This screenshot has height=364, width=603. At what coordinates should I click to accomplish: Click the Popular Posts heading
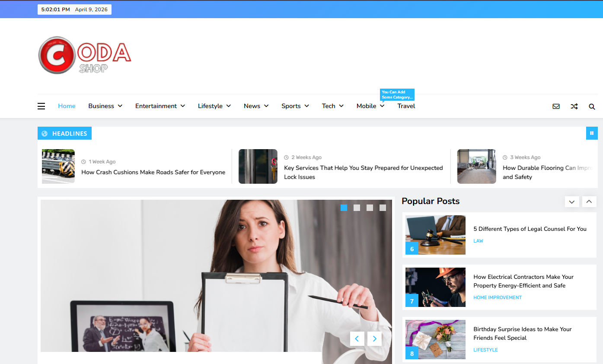431,201
